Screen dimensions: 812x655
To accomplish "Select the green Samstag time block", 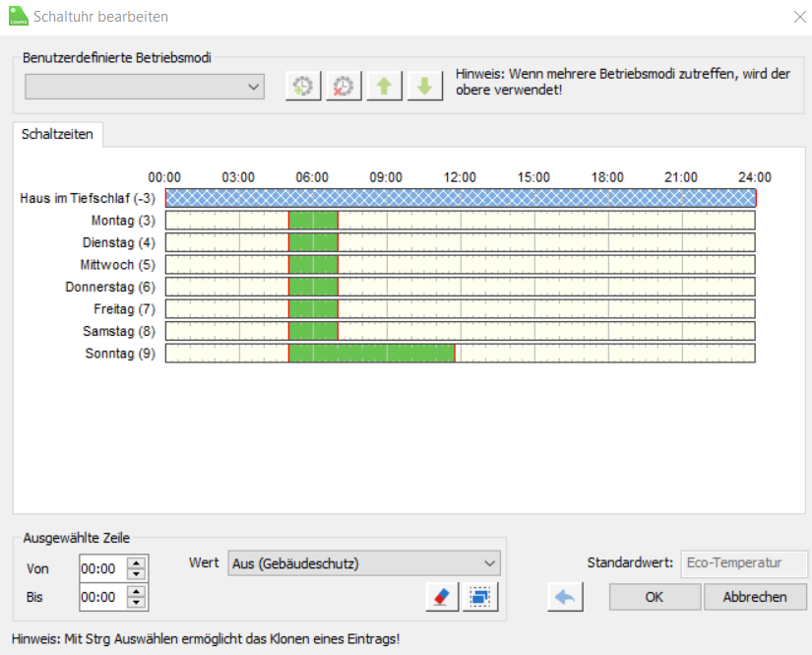I will coord(313,331).
